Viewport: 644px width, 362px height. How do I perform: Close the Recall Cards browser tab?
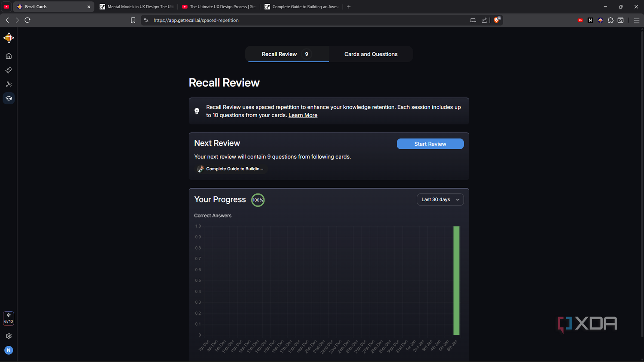coord(89,7)
